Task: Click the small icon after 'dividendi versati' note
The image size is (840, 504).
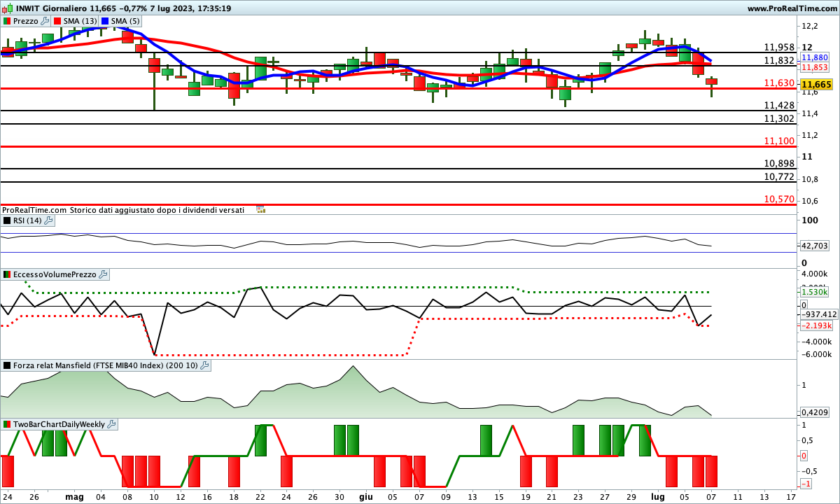Action: (261, 209)
